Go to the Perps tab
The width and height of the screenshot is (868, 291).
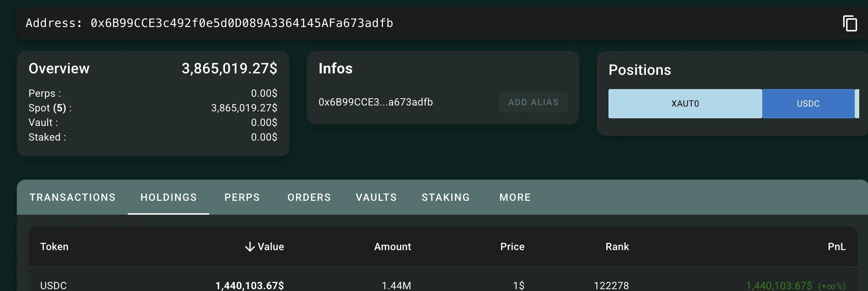(242, 197)
